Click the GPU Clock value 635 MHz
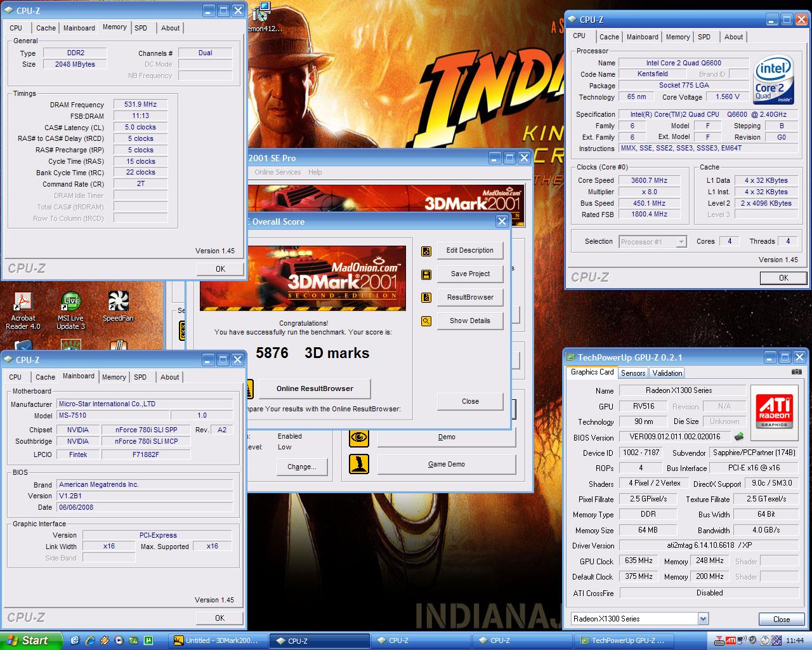 click(639, 561)
